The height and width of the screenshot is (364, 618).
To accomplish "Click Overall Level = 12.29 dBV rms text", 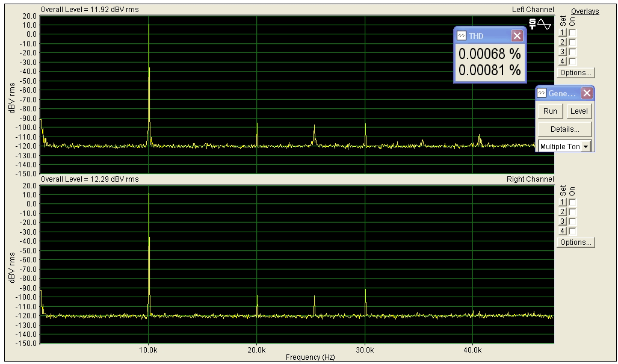I will (x=90, y=179).
